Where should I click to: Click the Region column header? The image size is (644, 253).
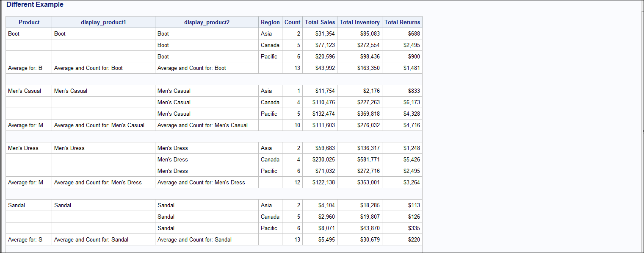coord(270,22)
